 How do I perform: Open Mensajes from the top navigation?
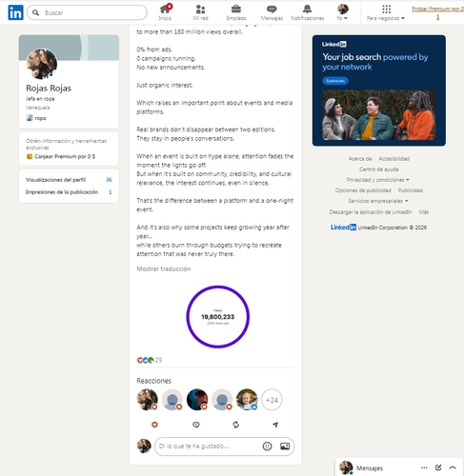[272, 12]
